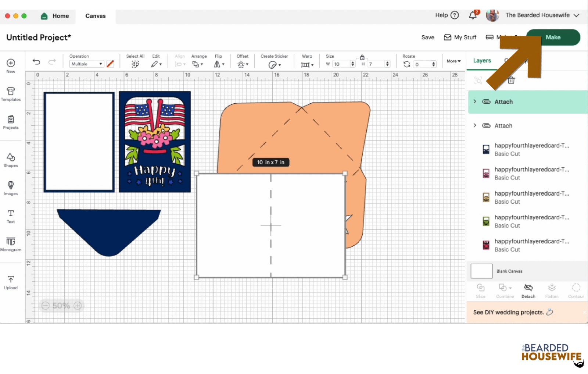The width and height of the screenshot is (588, 374).
Task: Open See DIY wedding projects link
Action: (x=513, y=312)
